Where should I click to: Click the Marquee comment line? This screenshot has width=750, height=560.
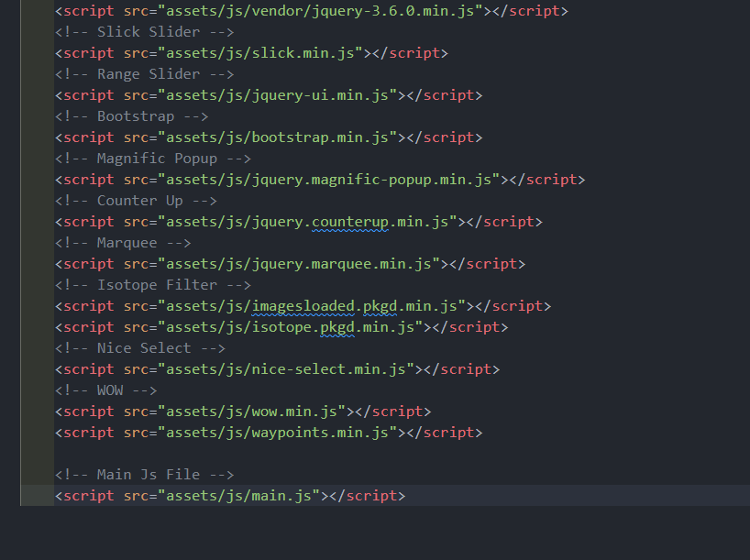[x=123, y=243]
